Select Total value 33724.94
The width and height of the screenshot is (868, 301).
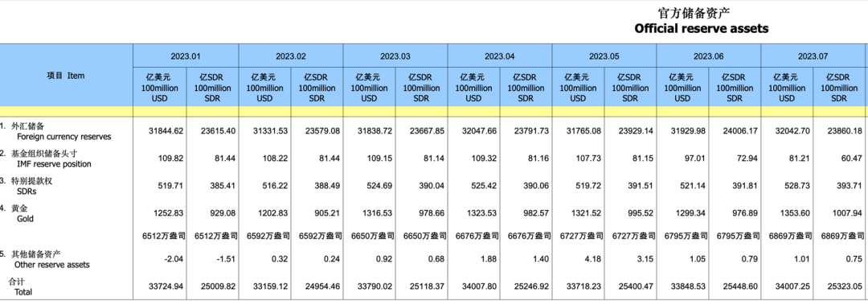[166, 287]
